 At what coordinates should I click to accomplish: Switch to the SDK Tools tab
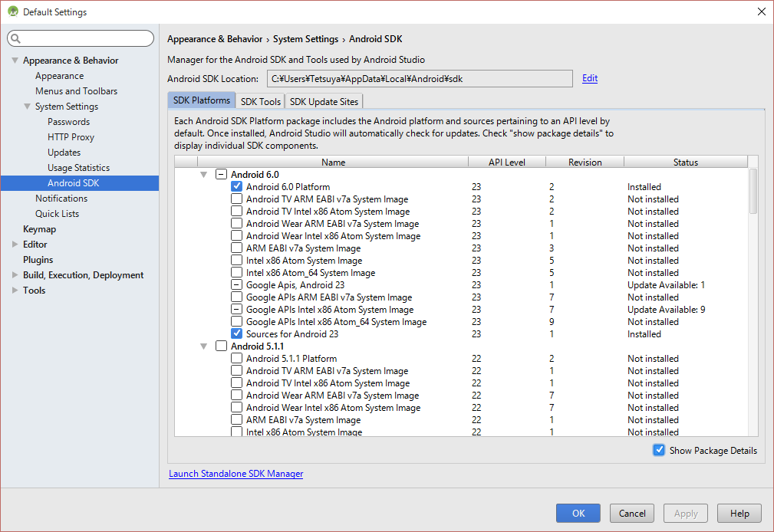[x=261, y=101]
